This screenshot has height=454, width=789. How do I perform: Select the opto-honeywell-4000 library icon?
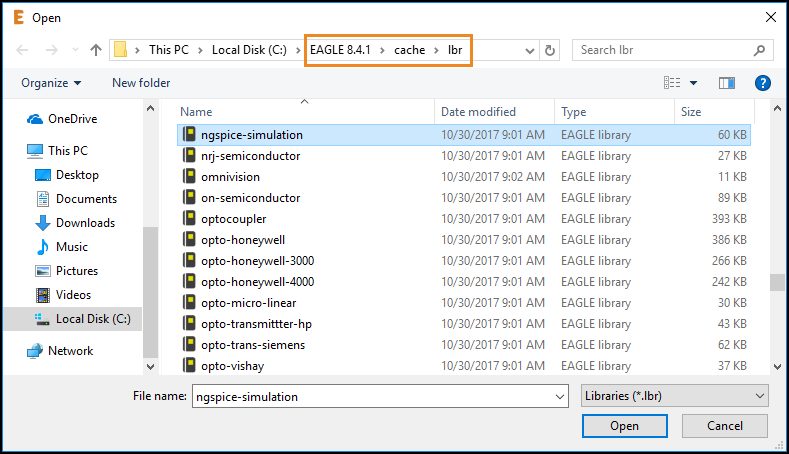coord(189,282)
